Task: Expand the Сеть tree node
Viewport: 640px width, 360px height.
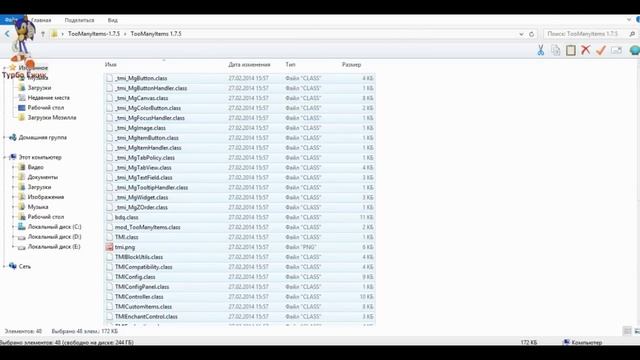Action: click(x=4, y=266)
